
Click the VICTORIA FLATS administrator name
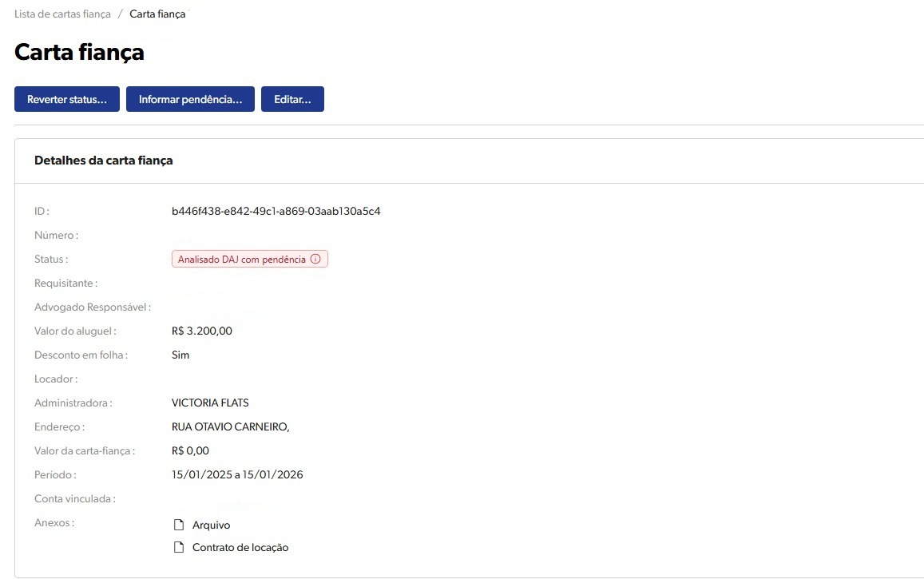[x=210, y=403]
